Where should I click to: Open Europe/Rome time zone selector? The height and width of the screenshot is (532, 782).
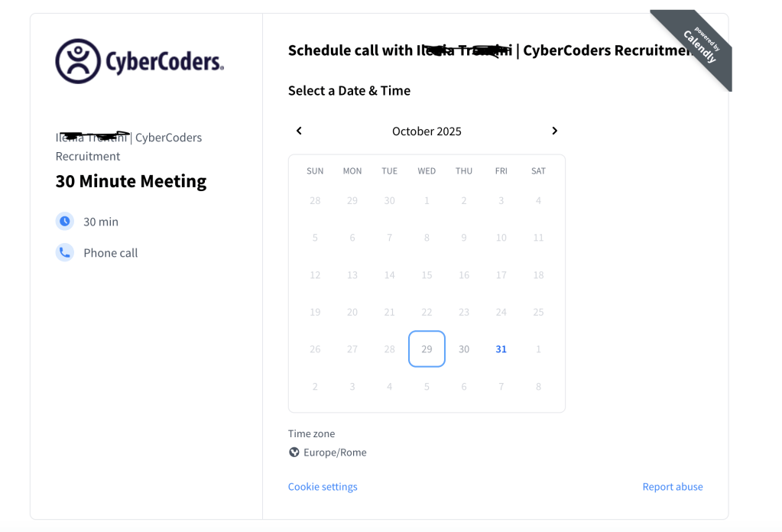click(335, 453)
